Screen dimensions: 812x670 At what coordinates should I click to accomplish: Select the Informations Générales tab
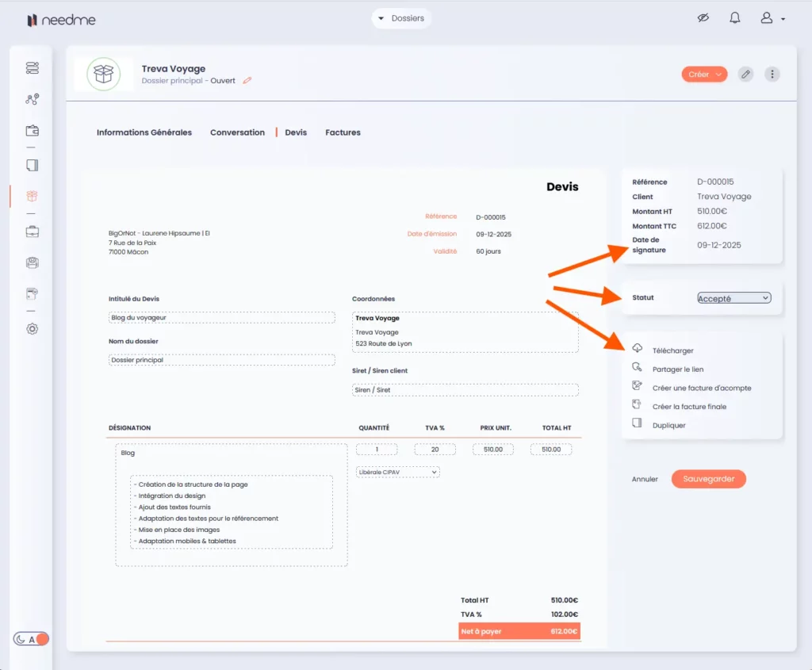pyautogui.click(x=144, y=132)
